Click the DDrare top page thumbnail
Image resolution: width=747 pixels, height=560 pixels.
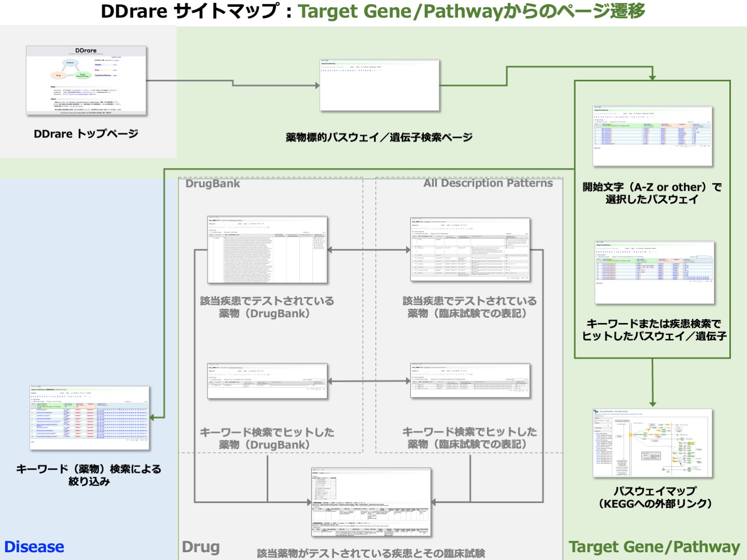tap(86, 80)
